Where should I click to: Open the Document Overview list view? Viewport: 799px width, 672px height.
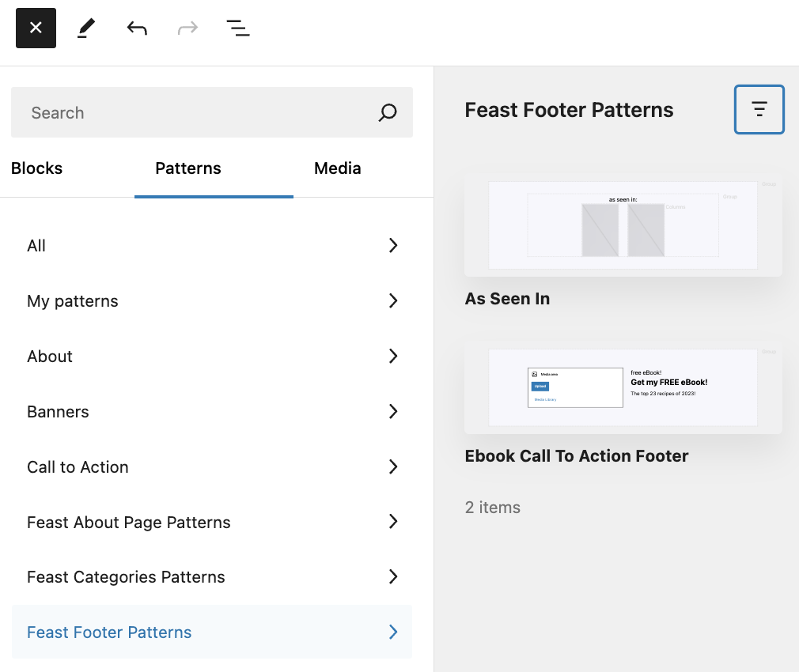coord(238,28)
